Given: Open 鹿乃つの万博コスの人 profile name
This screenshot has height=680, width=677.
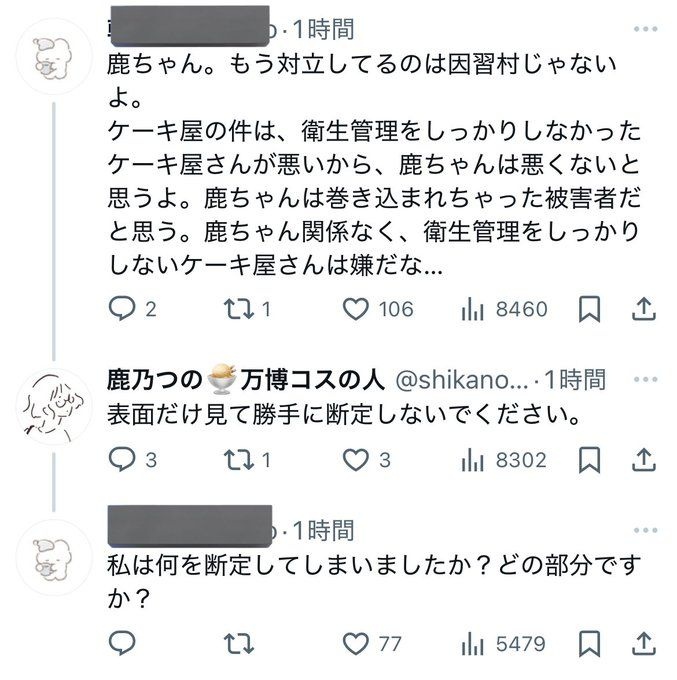Looking at the screenshot, I should click(x=247, y=379).
